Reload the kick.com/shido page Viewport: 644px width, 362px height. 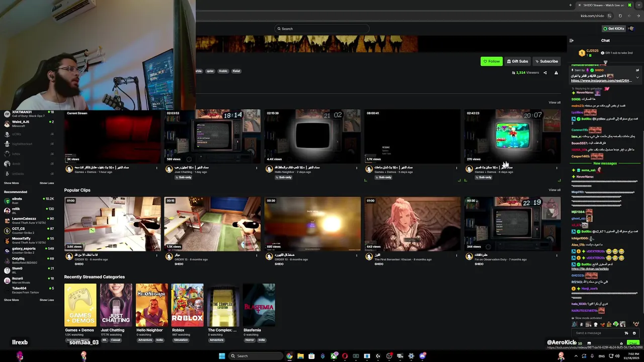tap(620, 16)
